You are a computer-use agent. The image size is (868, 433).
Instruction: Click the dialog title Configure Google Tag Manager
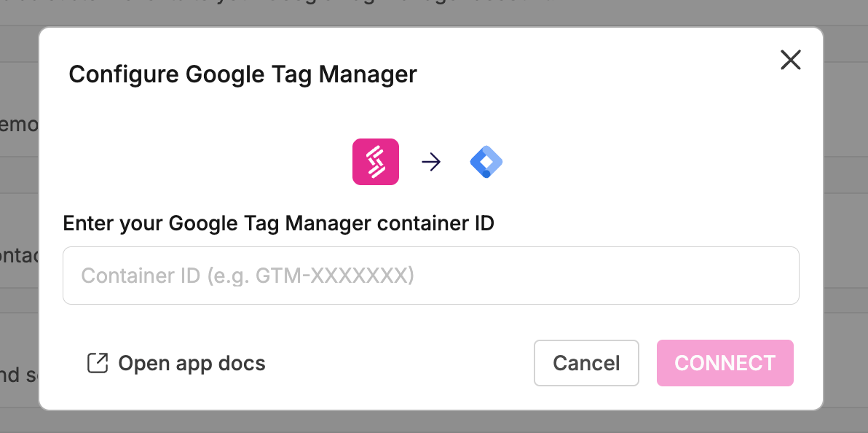pyautogui.click(x=242, y=74)
